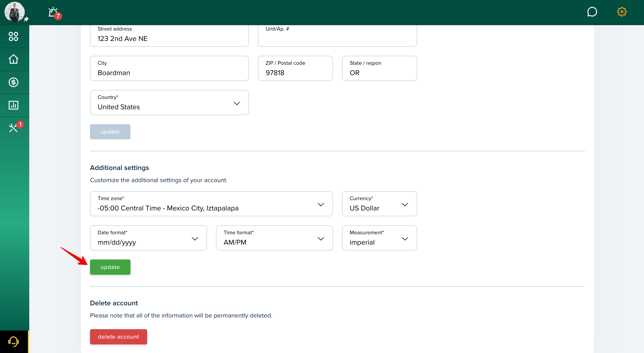The width and height of the screenshot is (644, 353).
Task: Open the maintenance tools icon
Action: point(13,128)
